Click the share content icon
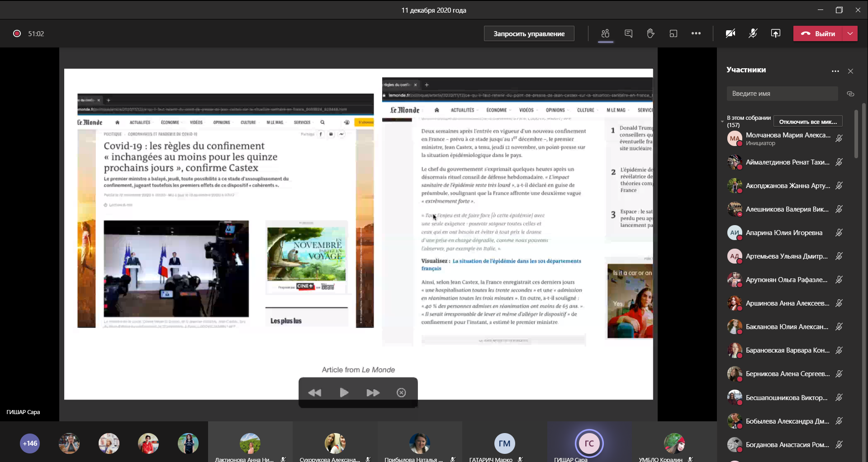The width and height of the screenshot is (868, 462). pyautogui.click(x=776, y=33)
